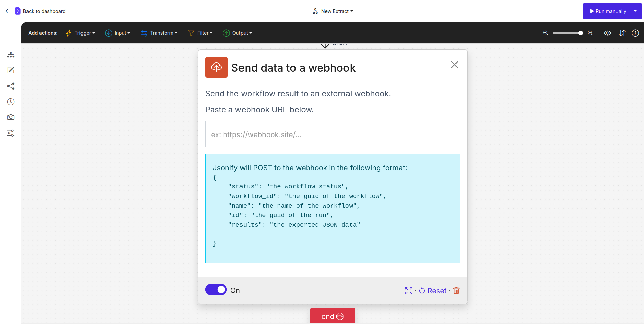Expand the Transform menu
This screenshot has width=644, height=324.
(159, 33)
